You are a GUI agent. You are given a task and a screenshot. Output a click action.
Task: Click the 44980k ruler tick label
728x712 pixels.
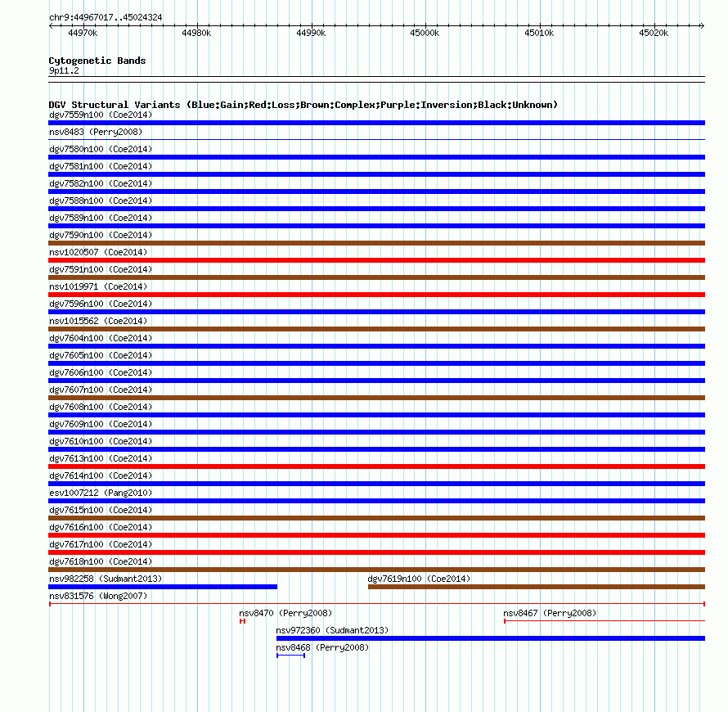pos(196,33)
